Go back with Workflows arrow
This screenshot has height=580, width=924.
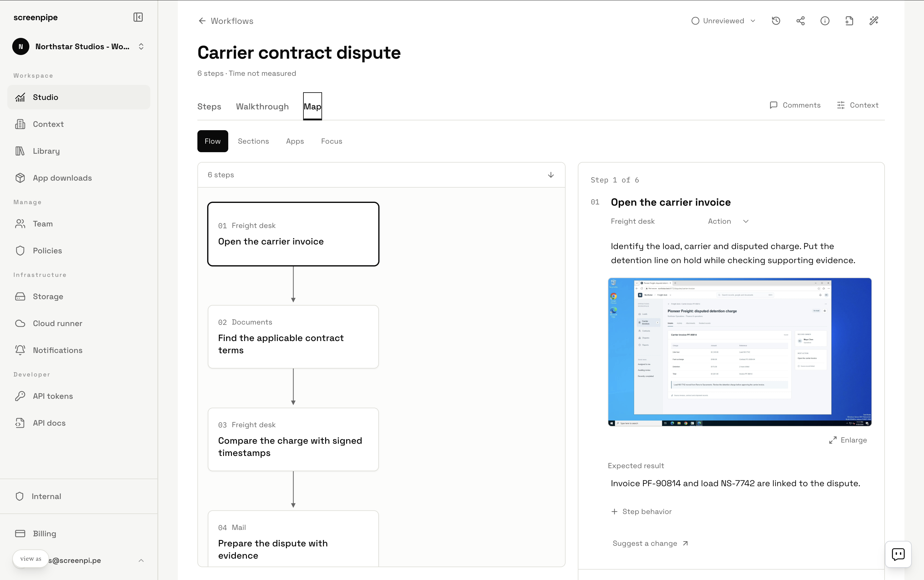coord(226,21)
